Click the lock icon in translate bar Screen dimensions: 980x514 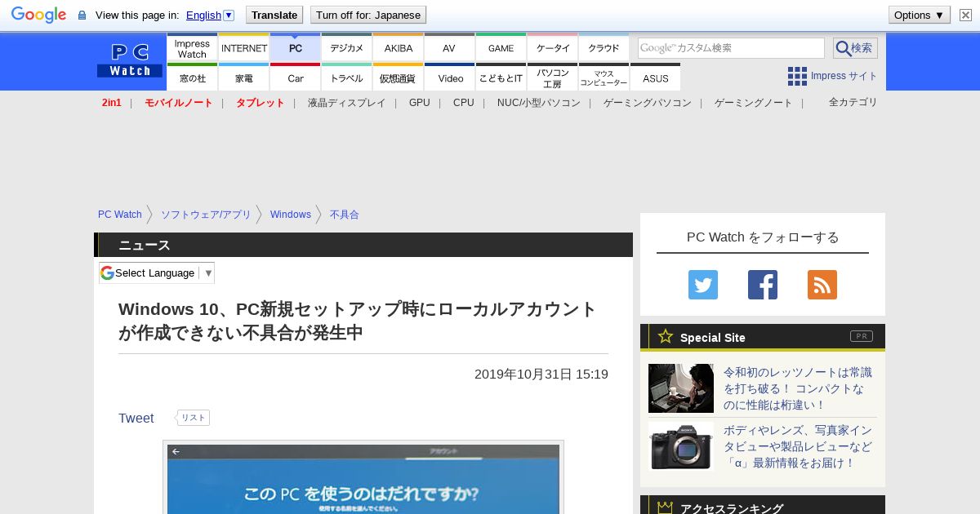82,16
